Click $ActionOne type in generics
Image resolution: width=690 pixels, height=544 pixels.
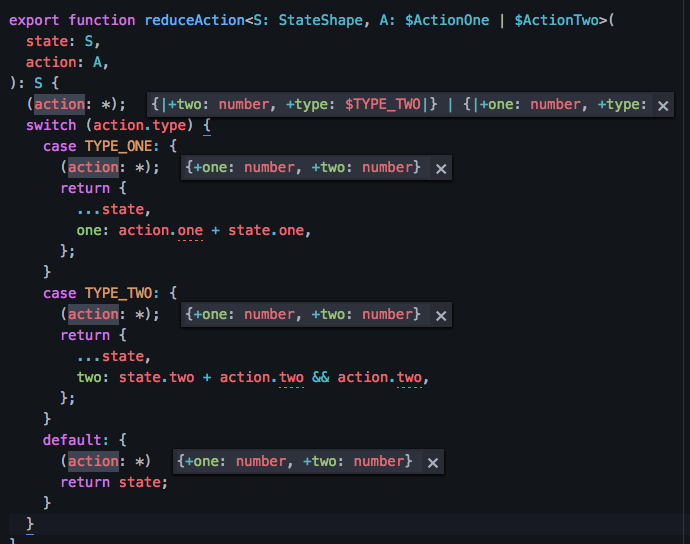click(447, 20)
